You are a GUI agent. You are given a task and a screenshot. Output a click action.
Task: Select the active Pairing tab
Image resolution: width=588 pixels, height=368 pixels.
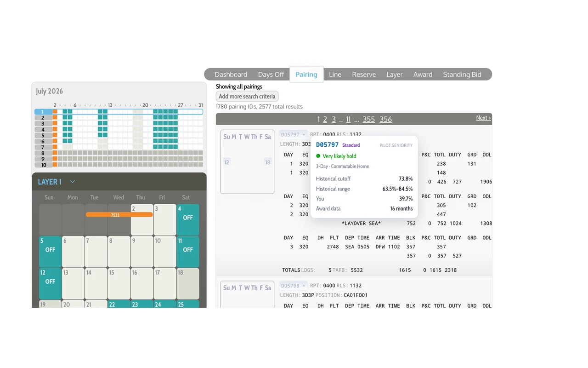(x=306, y=75)
